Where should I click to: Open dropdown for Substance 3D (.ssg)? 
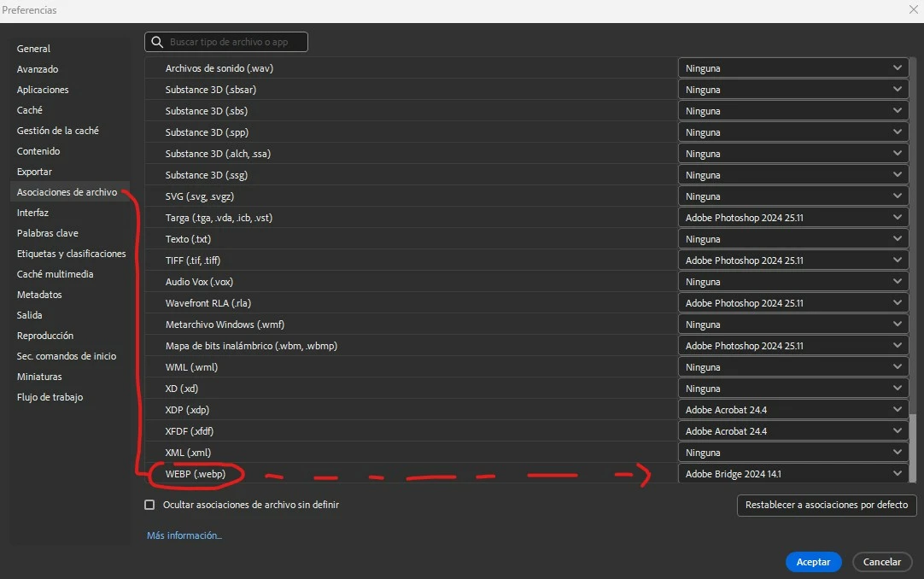793,175
